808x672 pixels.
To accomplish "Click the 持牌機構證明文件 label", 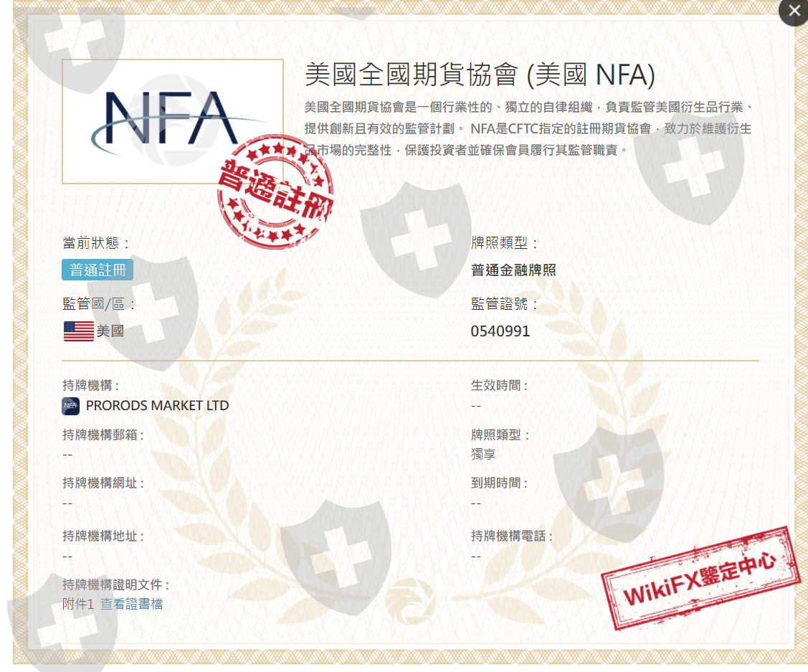I will pyautogui.click(x=116, y=585).
